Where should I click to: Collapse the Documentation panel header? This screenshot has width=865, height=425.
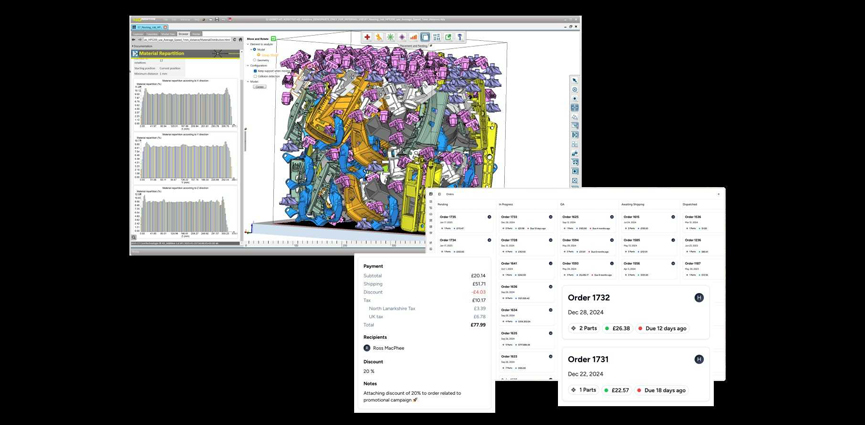(x=134, y=46)
